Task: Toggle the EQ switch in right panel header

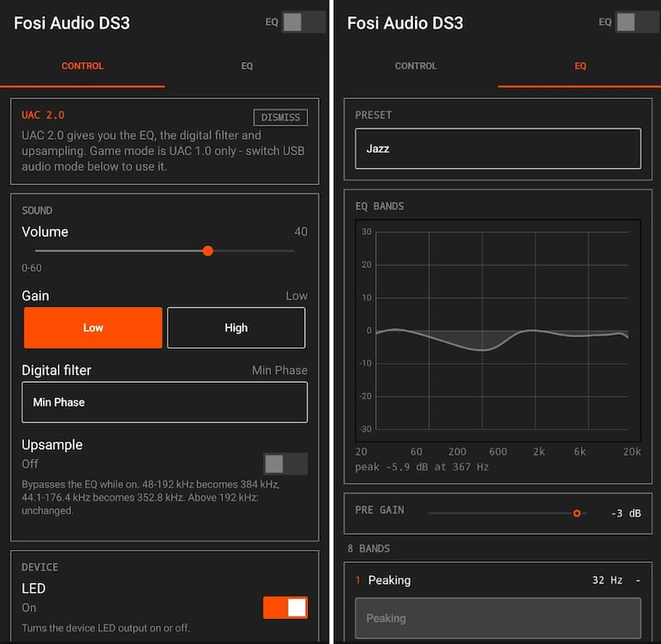Action: coord(637,22)
